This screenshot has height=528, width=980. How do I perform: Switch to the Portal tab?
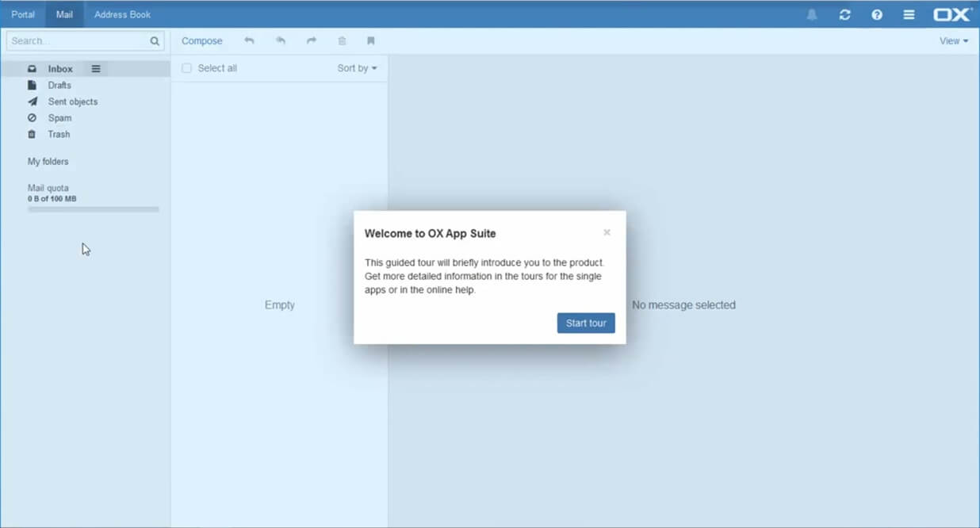[23, 14]
